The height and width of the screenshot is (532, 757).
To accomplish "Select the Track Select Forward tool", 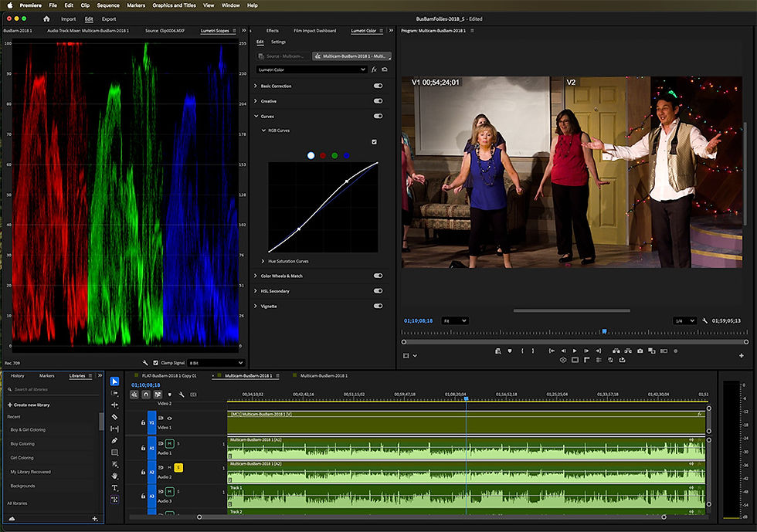I will 114,394.
